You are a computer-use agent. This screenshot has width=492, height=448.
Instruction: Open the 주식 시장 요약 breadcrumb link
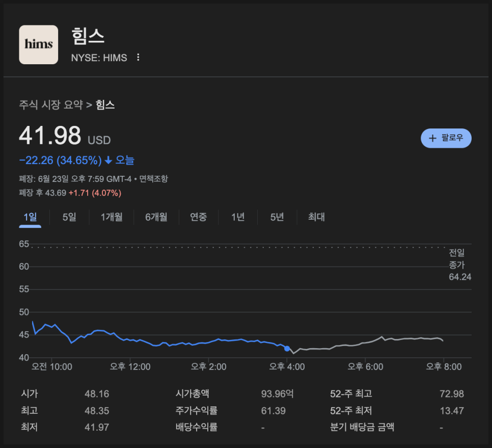click(x=51, y=104)
